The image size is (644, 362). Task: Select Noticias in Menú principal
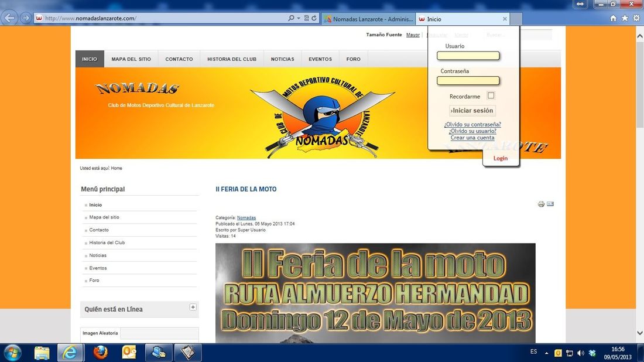98,255
